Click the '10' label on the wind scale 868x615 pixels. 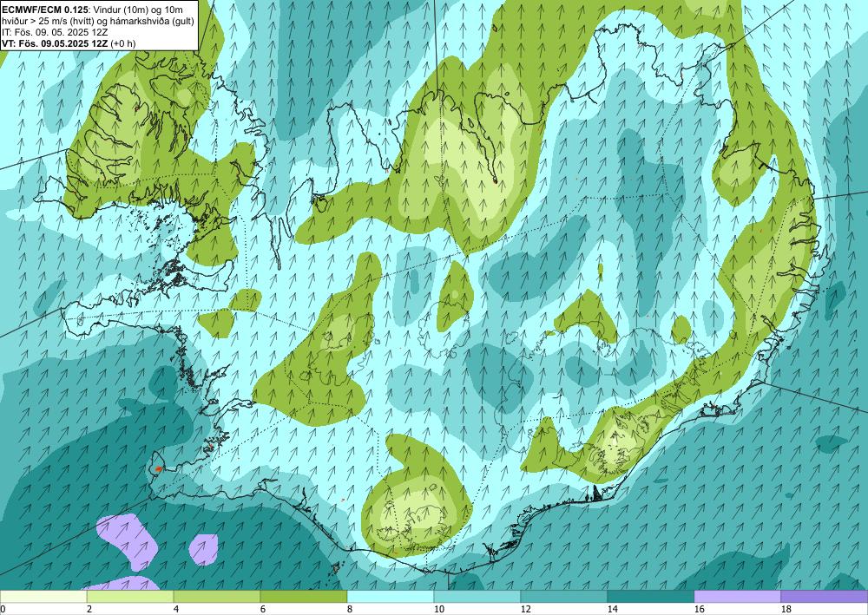pos(438,609)
